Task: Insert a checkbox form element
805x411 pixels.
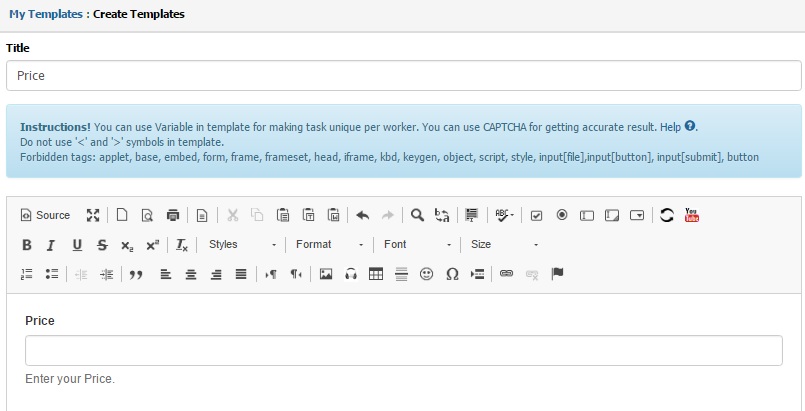Action: 536,215
